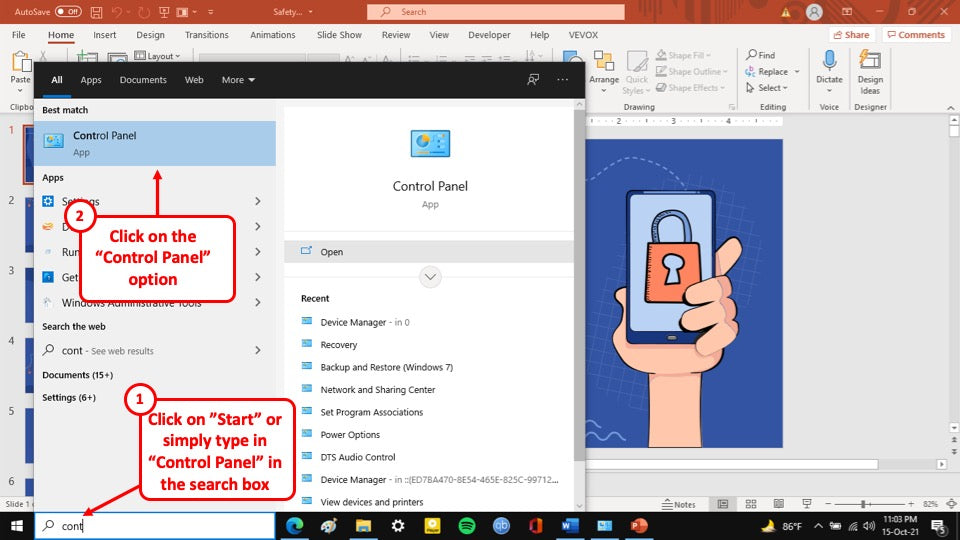The width and height of the screenshot is (960, 540).
Task: Click the Share button
Action: [x=851, y=35]
